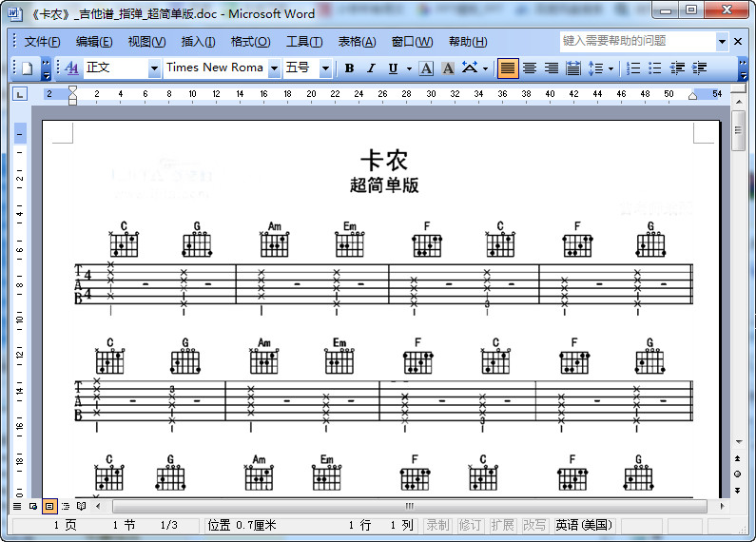Open the 插入(I) menu
The width and height of the screenshot is (756, 542).
[x=198, y=42]
